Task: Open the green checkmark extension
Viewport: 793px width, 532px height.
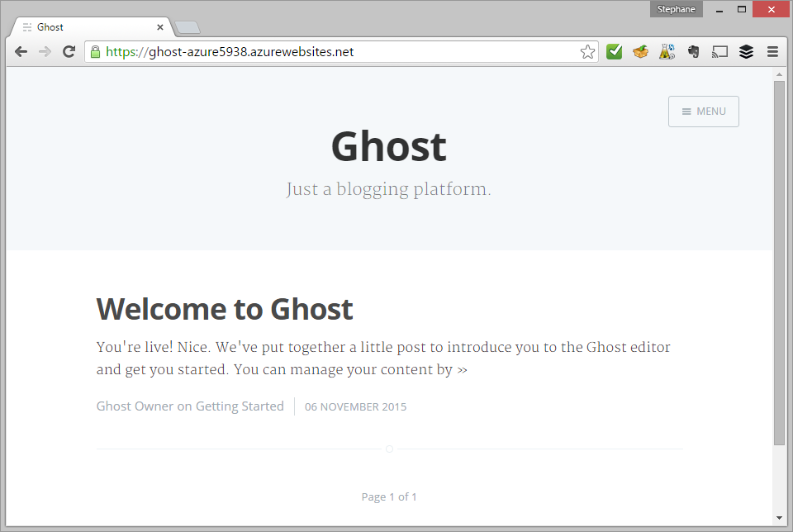Action: (614, 51)
